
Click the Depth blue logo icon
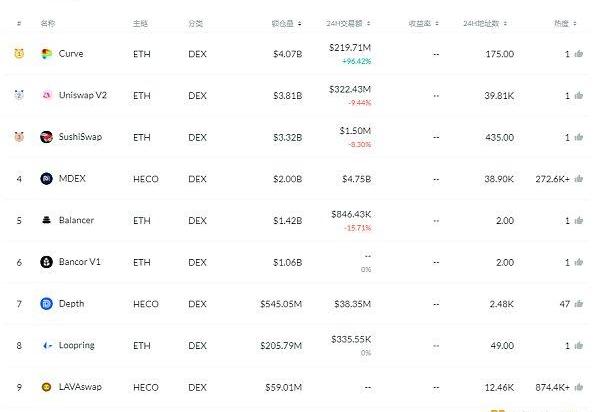point(46,304)
